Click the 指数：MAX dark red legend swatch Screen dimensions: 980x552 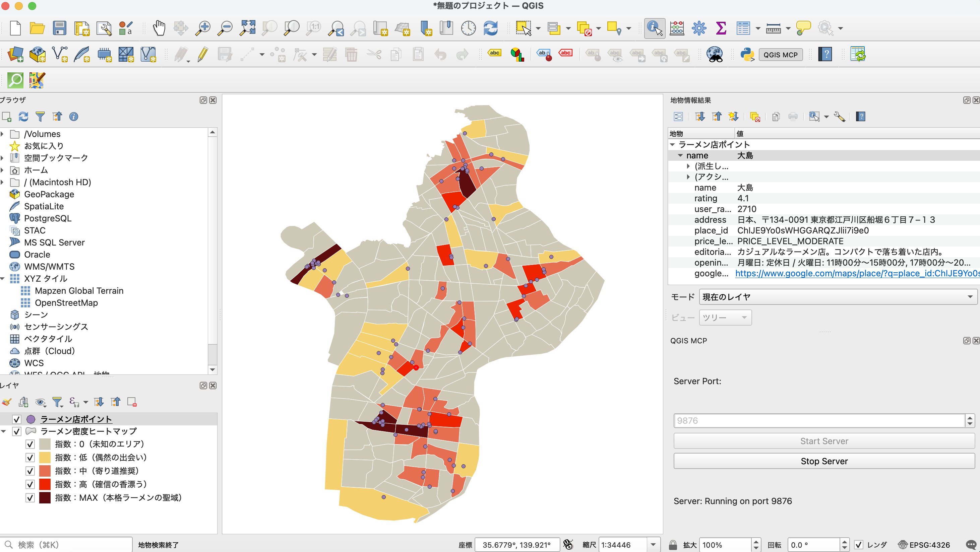tap(45, 497)
